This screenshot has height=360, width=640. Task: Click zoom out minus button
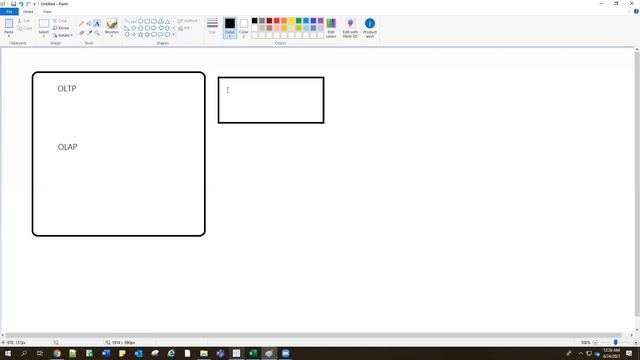[595, 342]
